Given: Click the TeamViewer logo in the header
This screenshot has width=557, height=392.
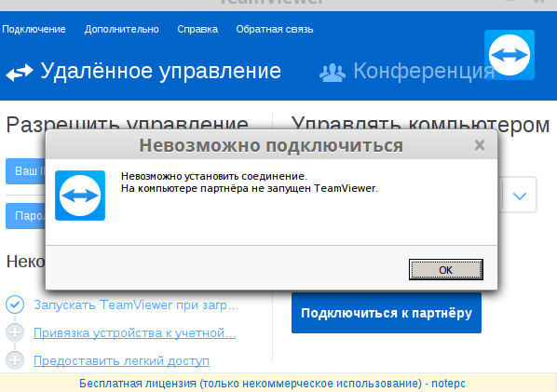Looking at the screenshot, I should pos(509,55).
